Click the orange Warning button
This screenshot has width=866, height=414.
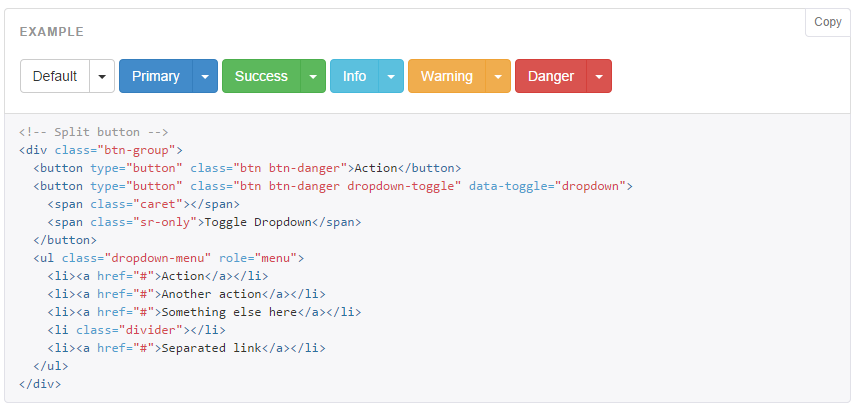pos(447,76)
